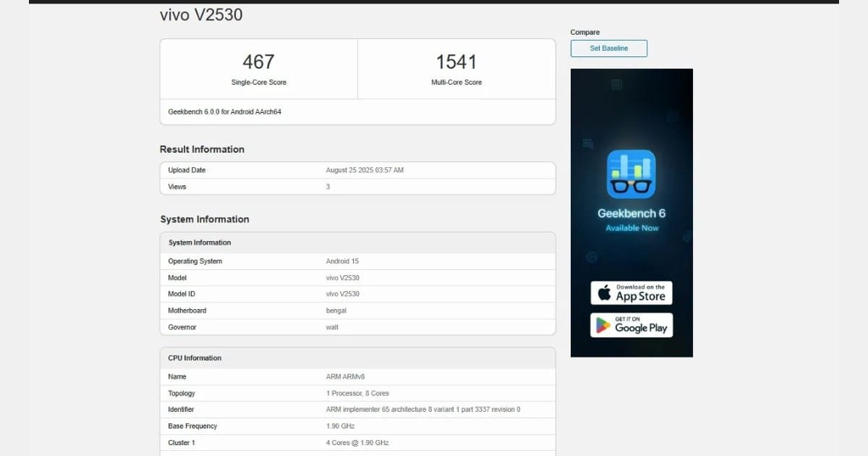Image resolution: width=868 pixels, height=456 pixels.
Task: Click the Google Play triangle logo
Action: (x=603, y=326)
